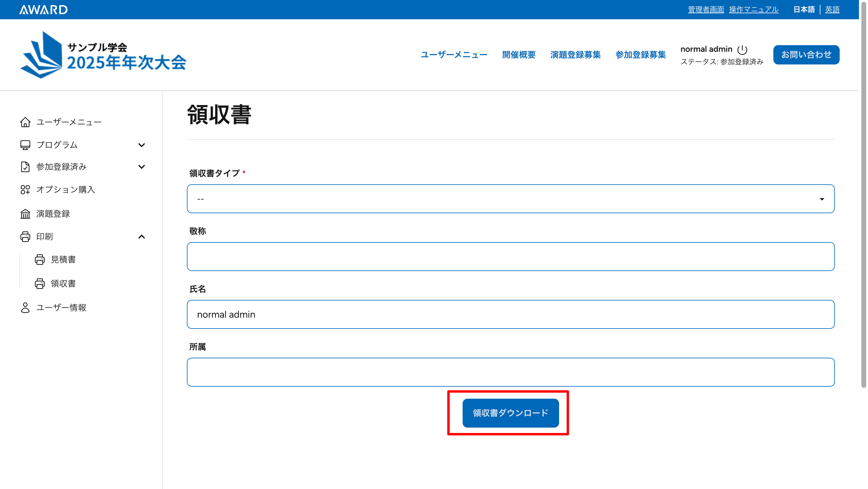Select 領収書 under 印刷 in sidebar

pos(63,284)
